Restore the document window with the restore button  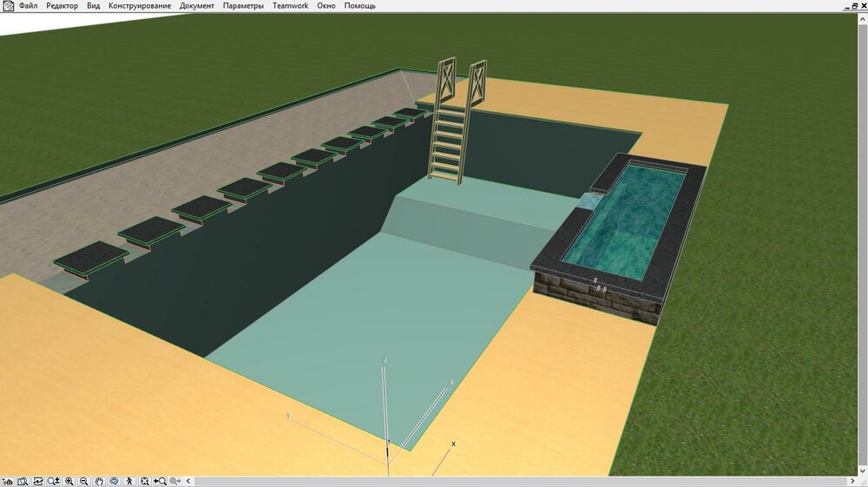(x=855, y=5)
